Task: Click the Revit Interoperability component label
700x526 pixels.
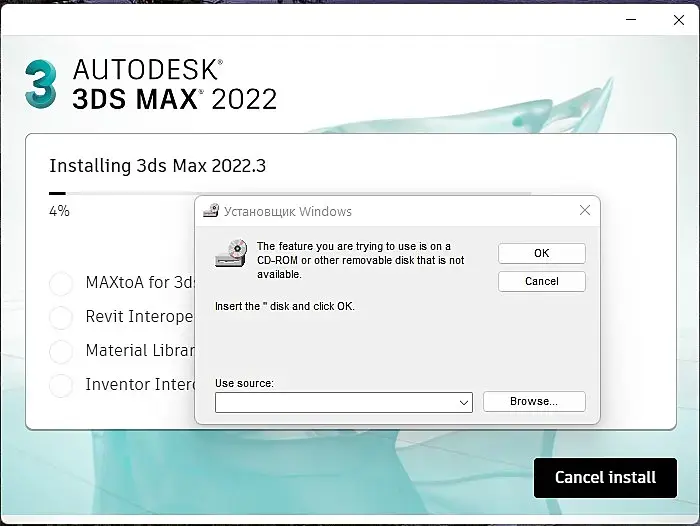Action: click(x=140, y=317)
